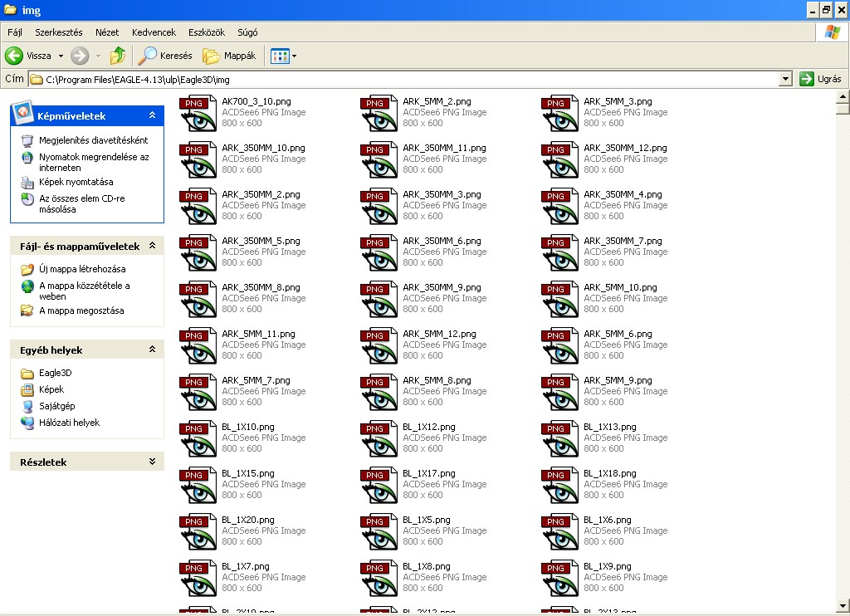Image resolution: width=850 pixels, height=616 pixels.
Task: Click the vertical scrollbar up arrow
Action: [843, 97]
